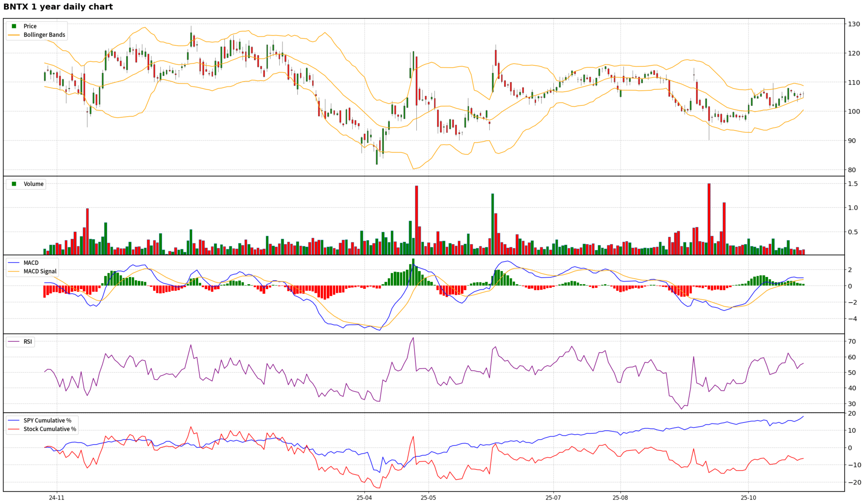Click the 25-10 date axis label

pos(748,498)
